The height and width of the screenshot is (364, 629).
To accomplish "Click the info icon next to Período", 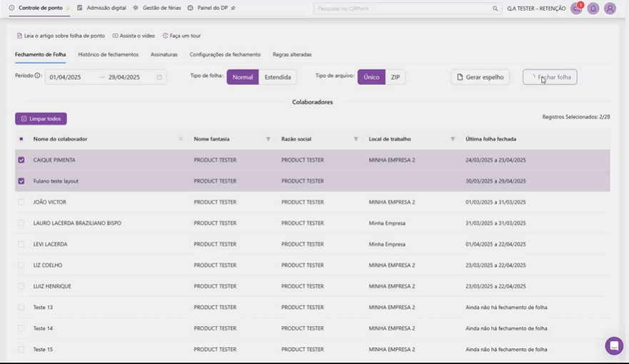I will (38, 76).
